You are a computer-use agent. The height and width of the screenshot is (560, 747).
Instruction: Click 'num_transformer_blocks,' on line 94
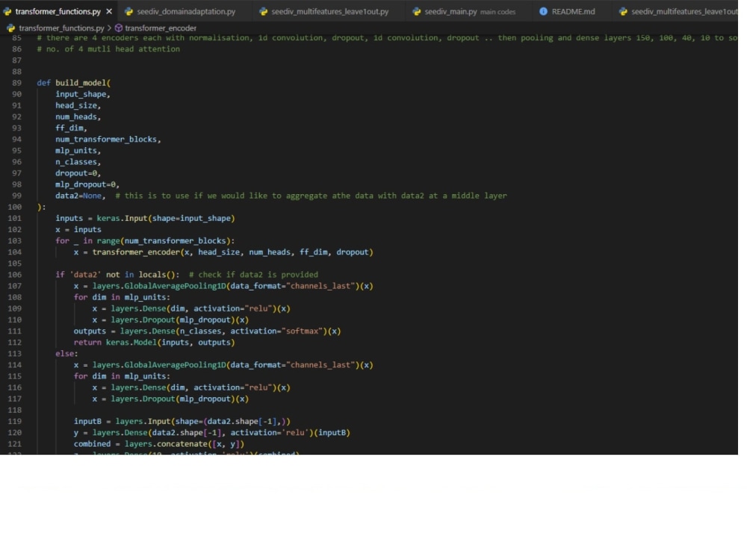pos(108,140)
